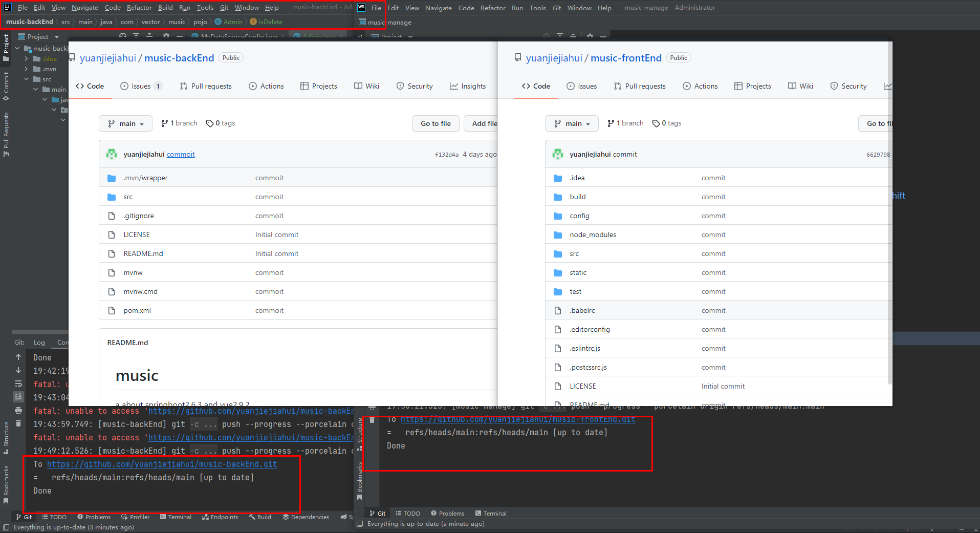Switch to Pull requests tab in music-frontEnd repo
This screenshot has width=980, height=533.
click(640, 86)
